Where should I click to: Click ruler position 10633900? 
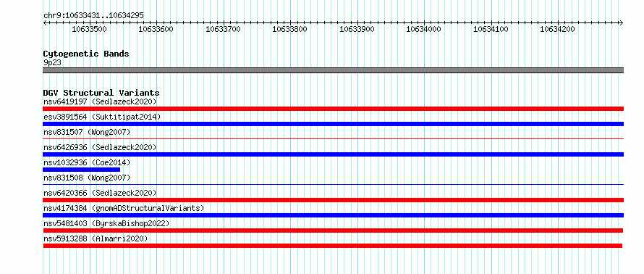(357, 29)
